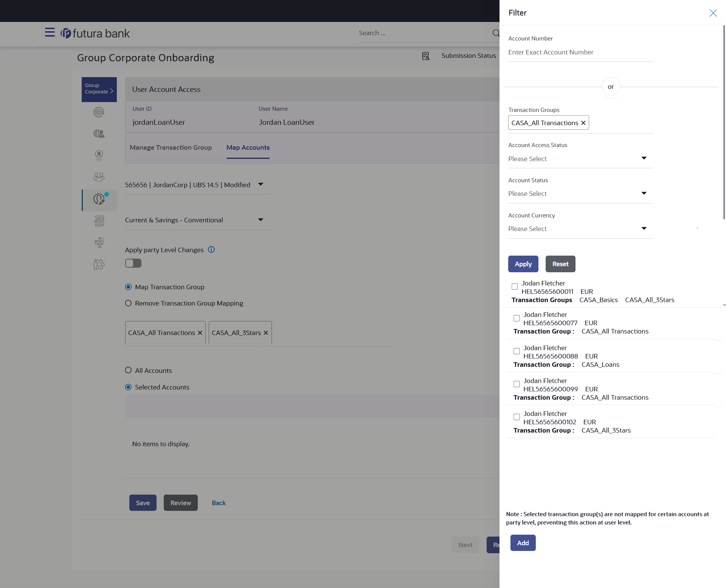
Task: Open the hamburger navigation menu
Action: click(x=50, y=33)
